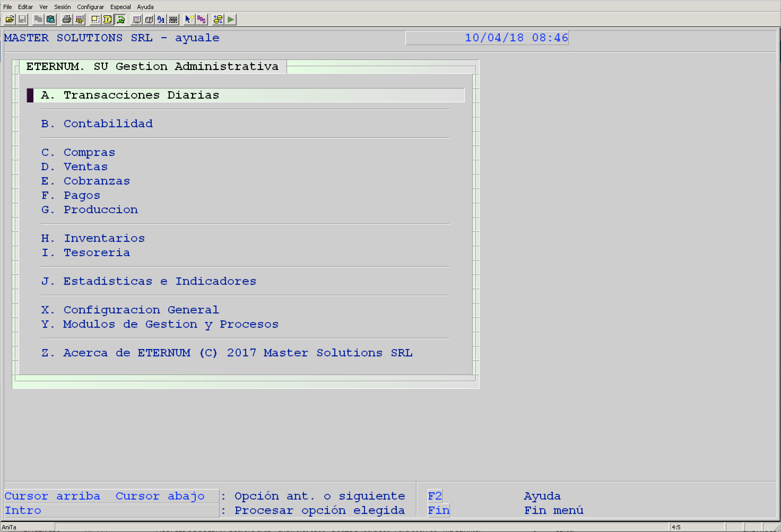Select A. Transacciones Diarias option
781x532 pixels.
point(246,95)
